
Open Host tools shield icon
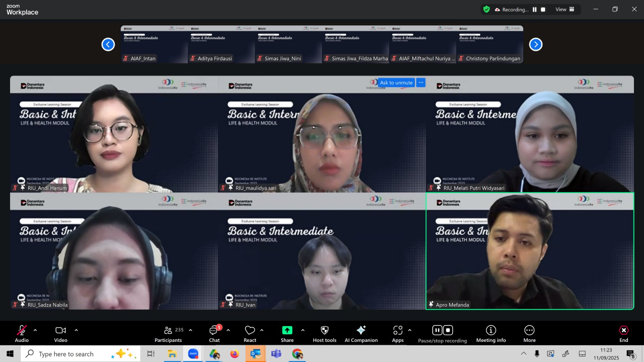click(x=324, y=334)
